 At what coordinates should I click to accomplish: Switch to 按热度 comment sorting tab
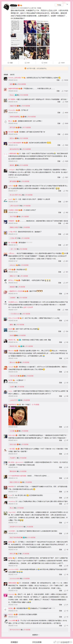pyautogui.click(x=6, y=74)
